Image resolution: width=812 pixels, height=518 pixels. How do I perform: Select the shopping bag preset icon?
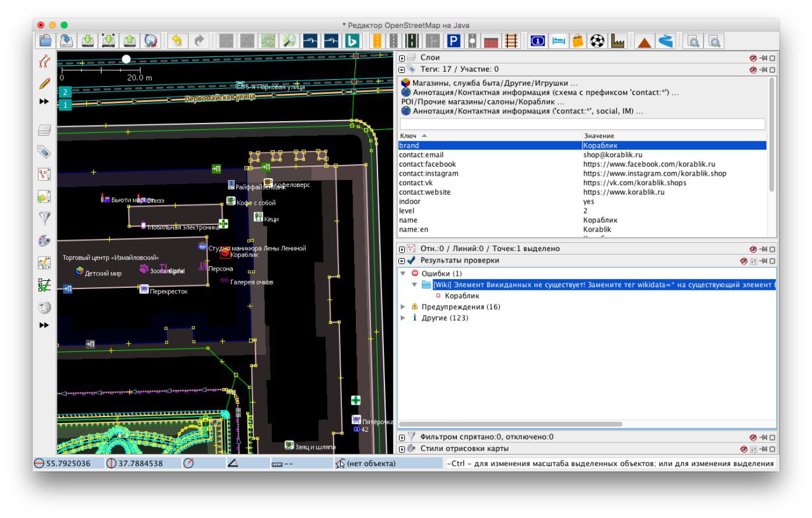click(x=577, y=41)
